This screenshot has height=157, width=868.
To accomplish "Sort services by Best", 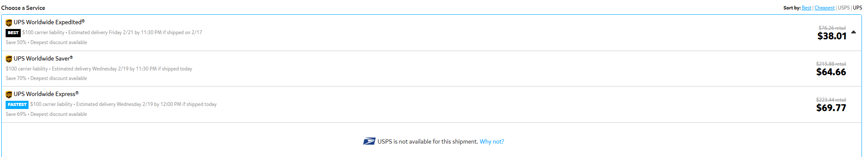I will click(x=806, y=8).
